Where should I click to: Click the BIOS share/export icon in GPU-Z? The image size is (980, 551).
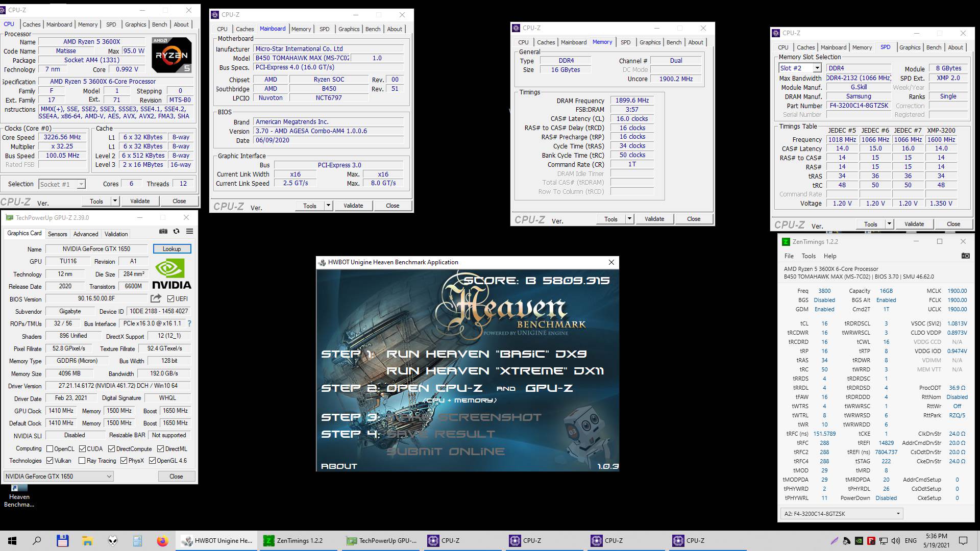pos(156,298)
